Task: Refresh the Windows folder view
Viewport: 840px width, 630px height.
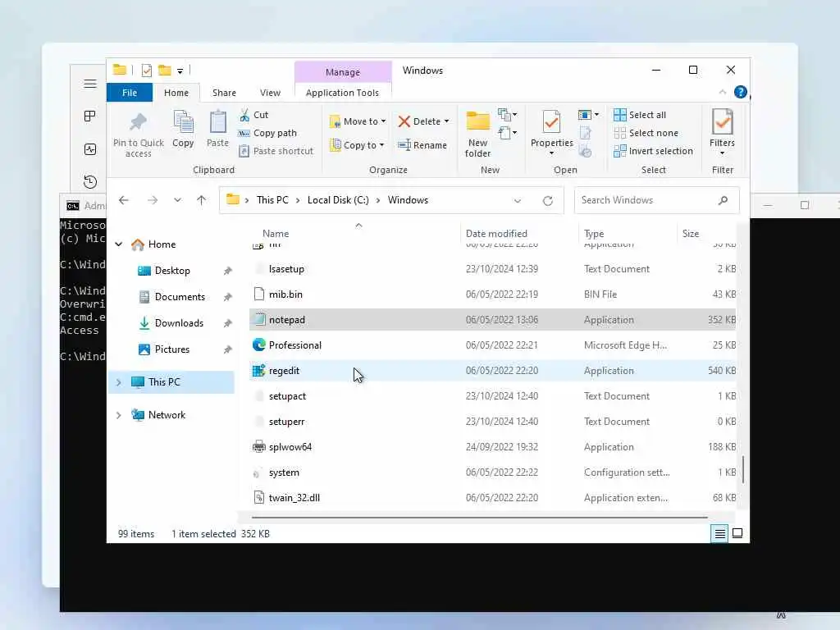Action: (x=547, y=201)
